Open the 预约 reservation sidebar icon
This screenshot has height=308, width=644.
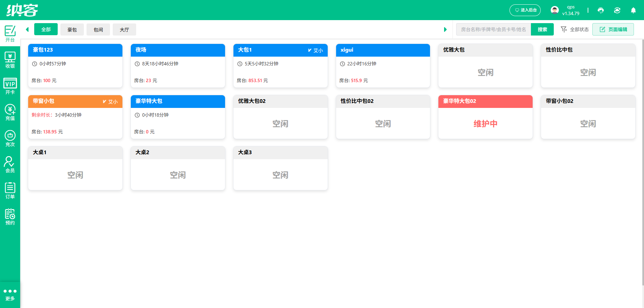click(x=10, y=217)
